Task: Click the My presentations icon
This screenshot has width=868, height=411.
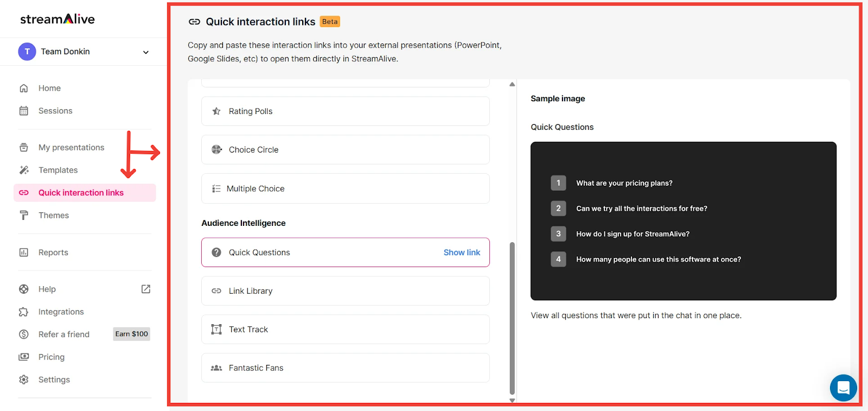Action: click(x=24, y=147)
